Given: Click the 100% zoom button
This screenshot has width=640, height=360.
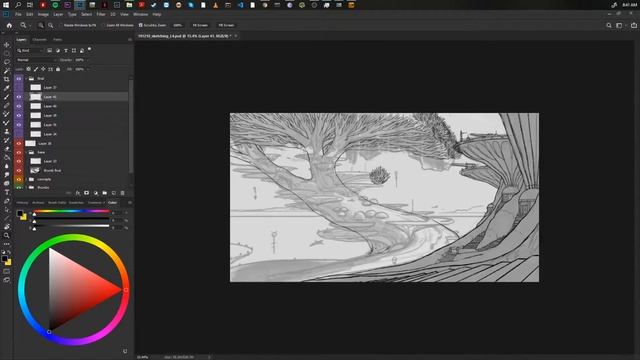Looking at the screenshot, I should point(178,25).
